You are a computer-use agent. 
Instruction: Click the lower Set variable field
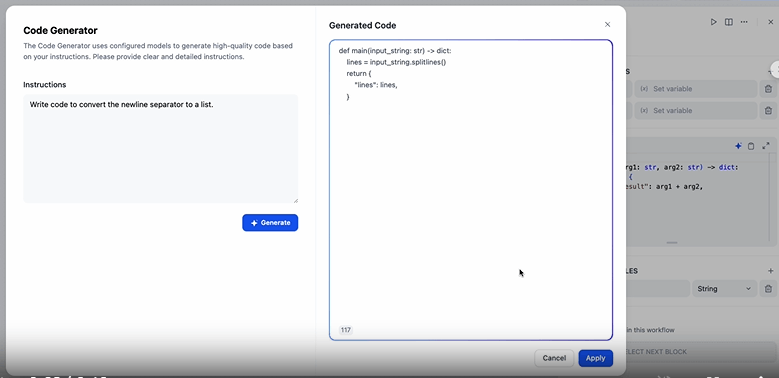click(696, 110)
